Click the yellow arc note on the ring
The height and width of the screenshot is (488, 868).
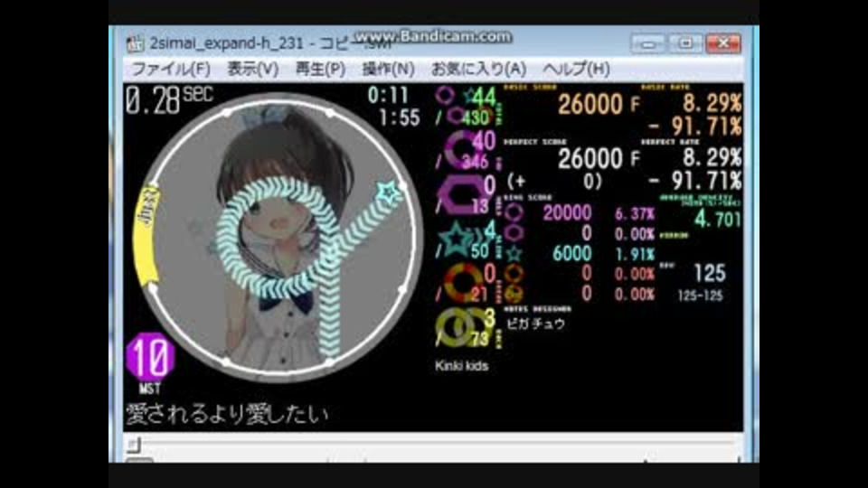click(x=146, y=236)
